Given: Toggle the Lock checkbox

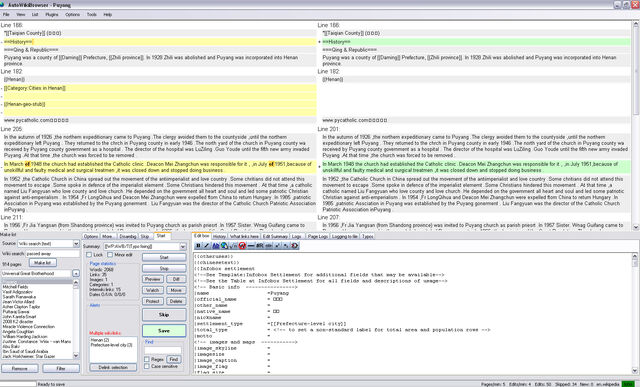Looking at the screenshot, I should coord(89,255).
